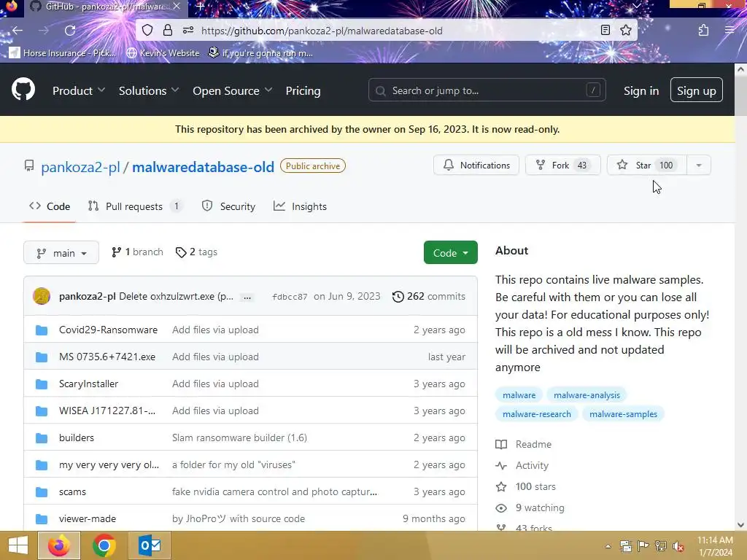Click the Sign up button
747x560 pixels.
pos(697,90)
